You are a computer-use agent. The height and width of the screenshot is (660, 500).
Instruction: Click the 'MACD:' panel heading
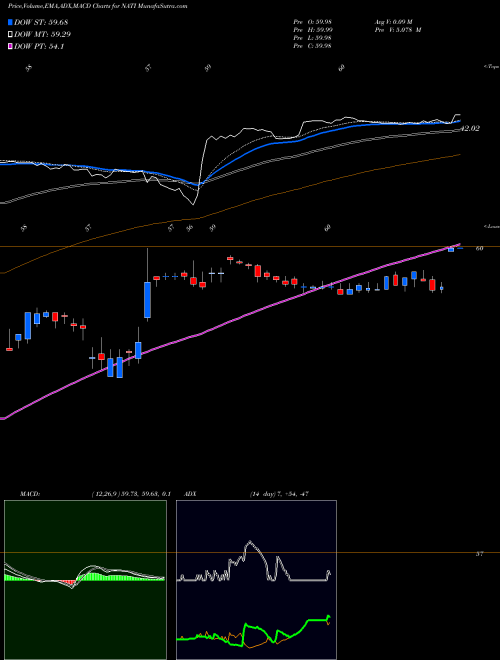pos(30,494)
